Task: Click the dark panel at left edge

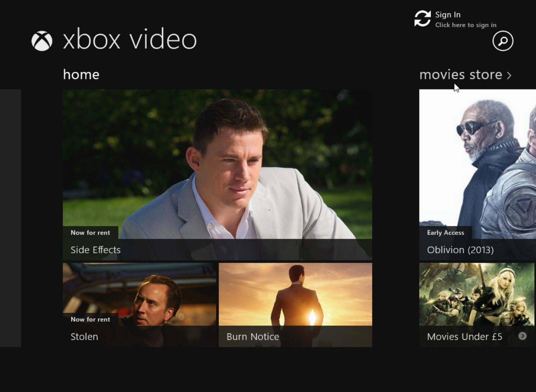Action: coord(10,218)
